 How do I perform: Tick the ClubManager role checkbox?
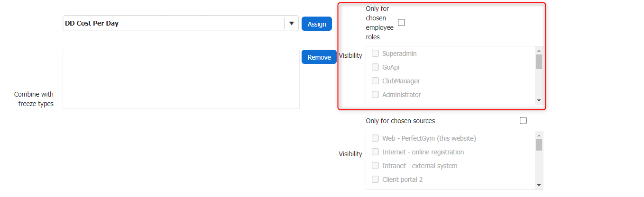pyautogui.click(x=376, y=81)
